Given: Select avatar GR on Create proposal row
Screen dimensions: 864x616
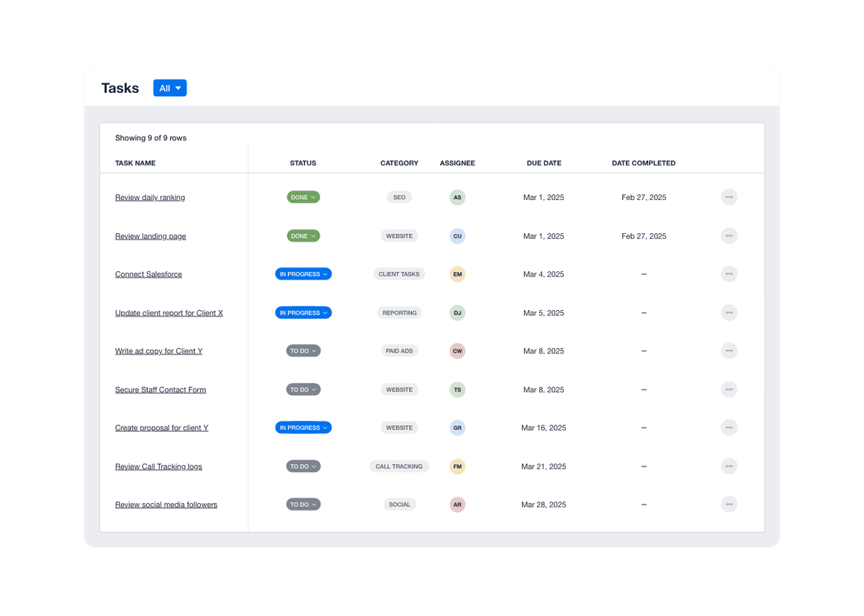Looking at the screenshot, I should tap(457, 427).
